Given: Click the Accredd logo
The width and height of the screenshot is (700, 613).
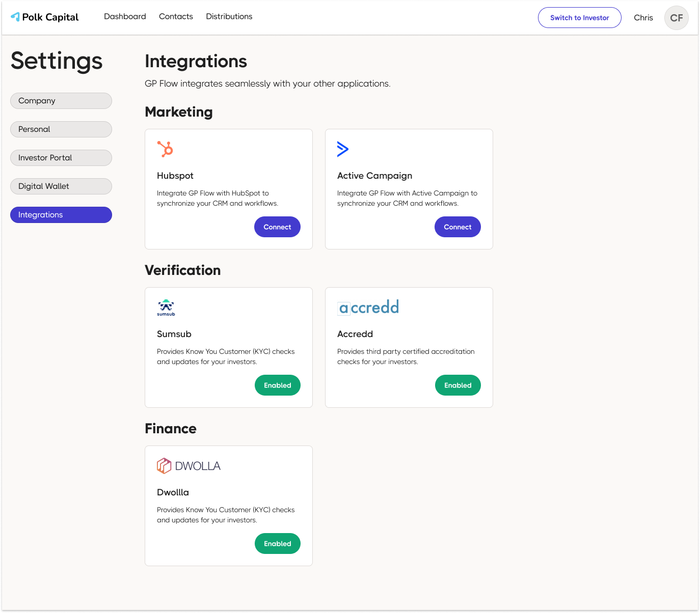Looking at the screenshot, I should point(368,307).
